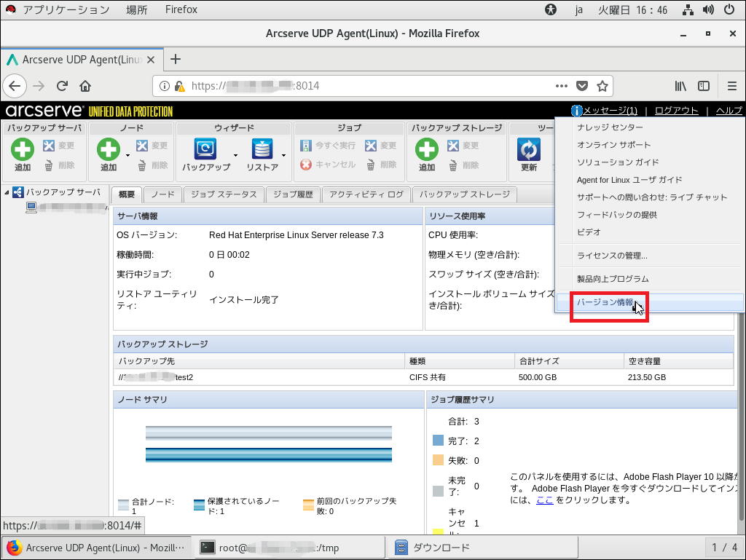Choose フィードバックの提供 menu entry
Viewport: 746px width, 560px height.
(x=616, y=215)
